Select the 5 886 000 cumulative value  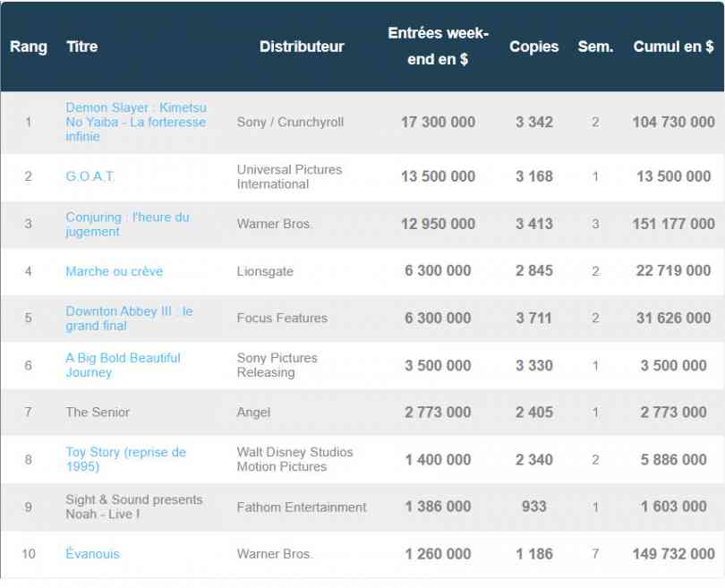point(674,459)
